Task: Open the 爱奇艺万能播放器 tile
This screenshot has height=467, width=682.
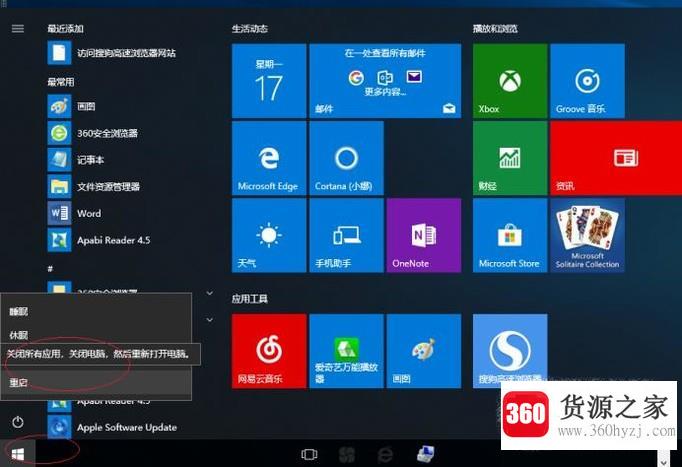Action: click(x=347, y=351)
